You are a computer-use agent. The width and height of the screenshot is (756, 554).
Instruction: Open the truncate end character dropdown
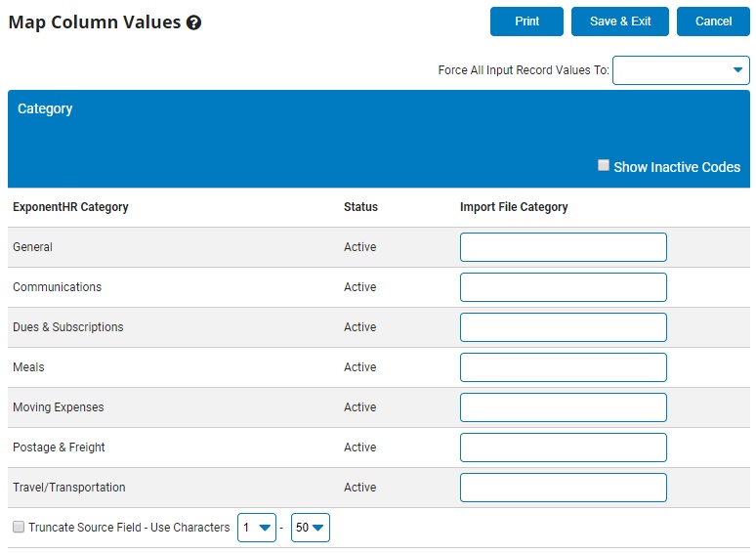311,528
